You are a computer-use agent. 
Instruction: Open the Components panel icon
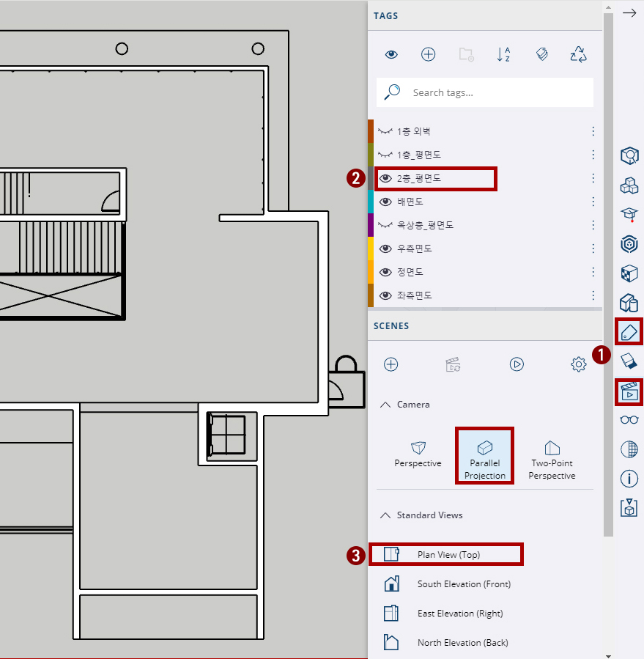coord(629,185)
